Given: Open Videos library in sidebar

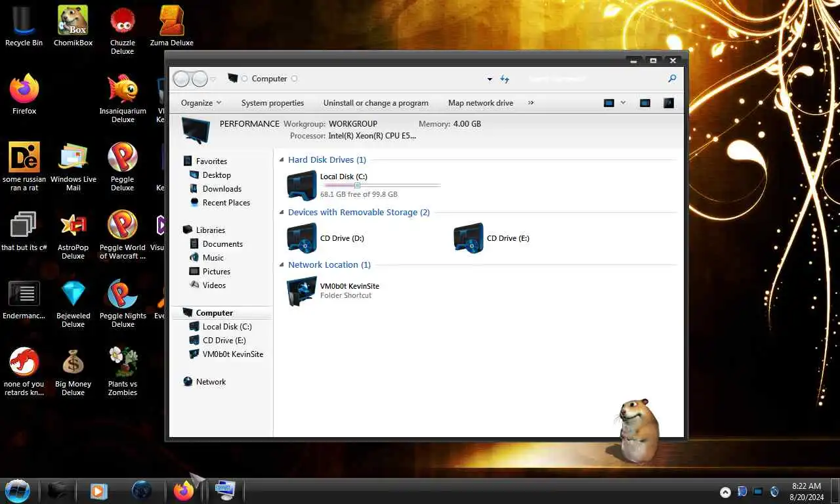Looking at the screenshot, I should click(214, 285).
